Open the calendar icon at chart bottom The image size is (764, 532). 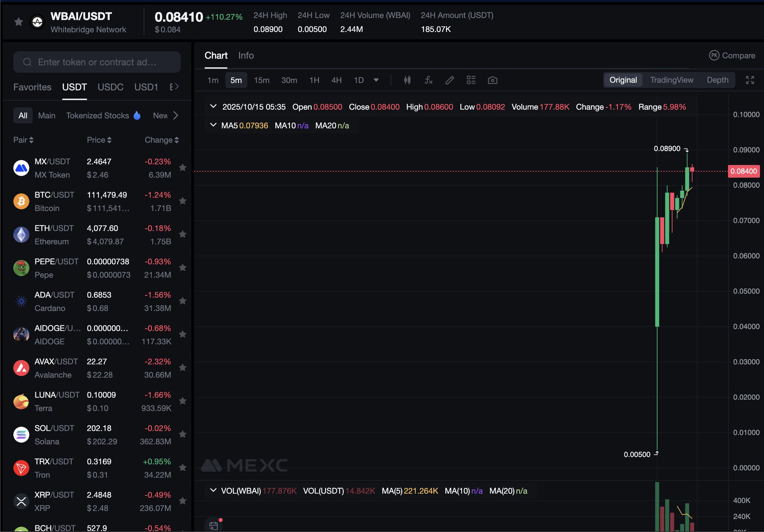click(213, 526)
